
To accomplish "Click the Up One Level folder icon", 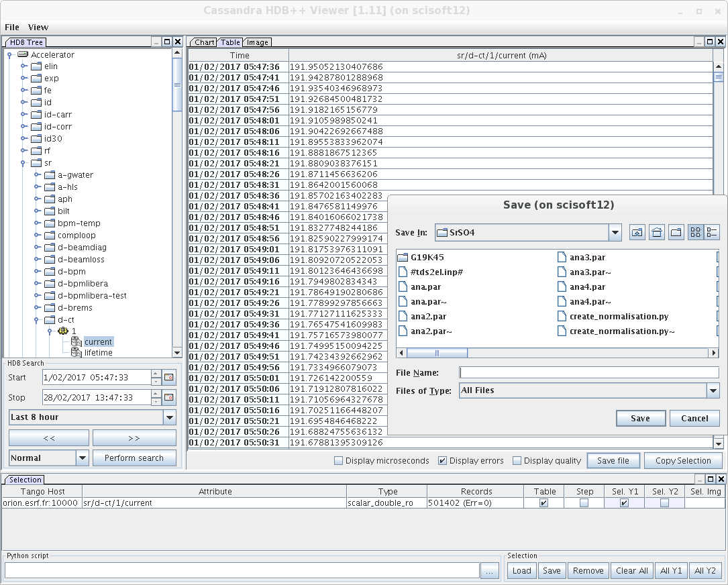I will pos(637,233).
